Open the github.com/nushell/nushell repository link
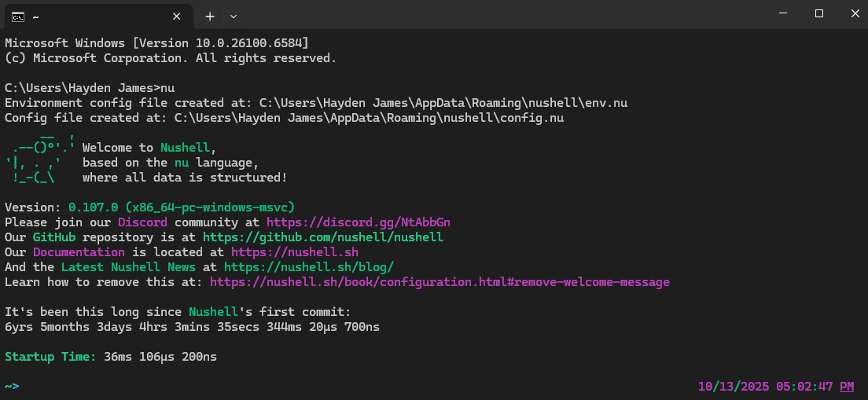The height and width of the screenshot is (400, 868). 322,237
